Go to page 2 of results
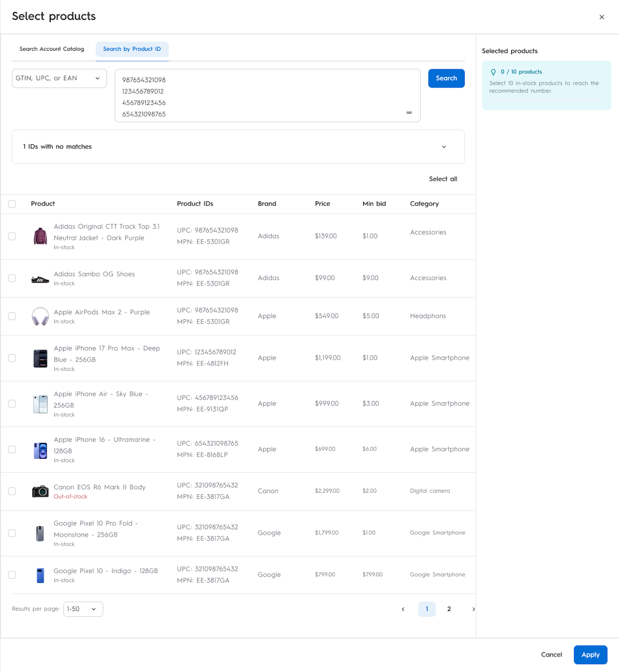The width and height of the screenshot is (619, 672). [449, 609]
